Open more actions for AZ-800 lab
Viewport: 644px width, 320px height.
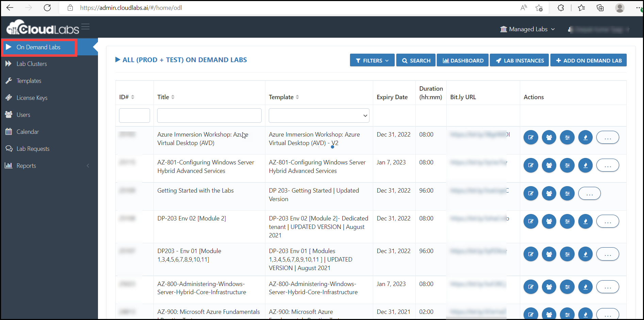pos(608,287)
